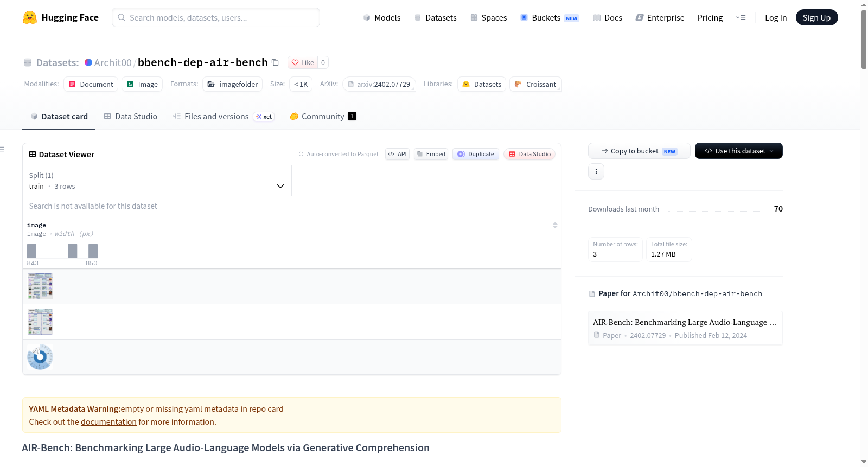The image size is (868, 467).
Task: Like this dataset
Action: (x=303, y=62)
